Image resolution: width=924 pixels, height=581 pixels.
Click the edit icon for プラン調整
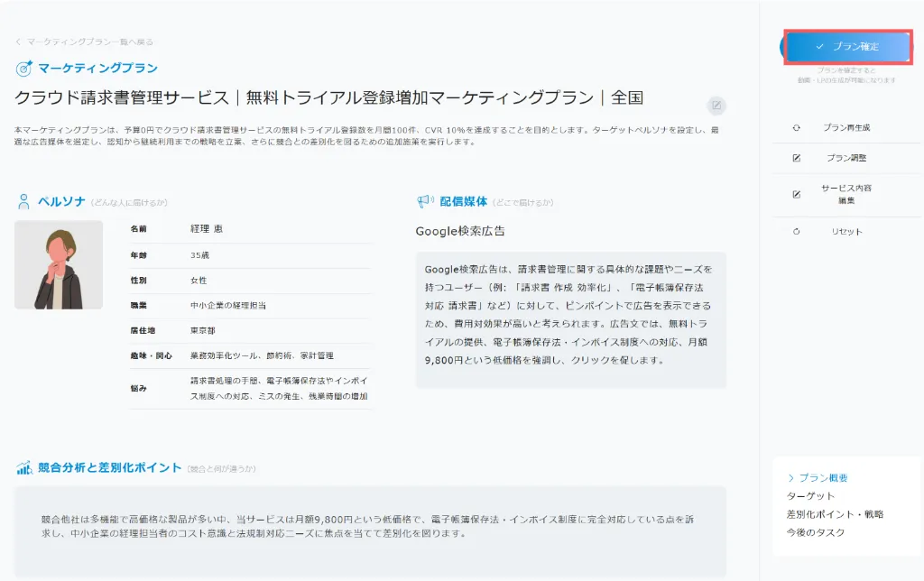tap(796, 158)
